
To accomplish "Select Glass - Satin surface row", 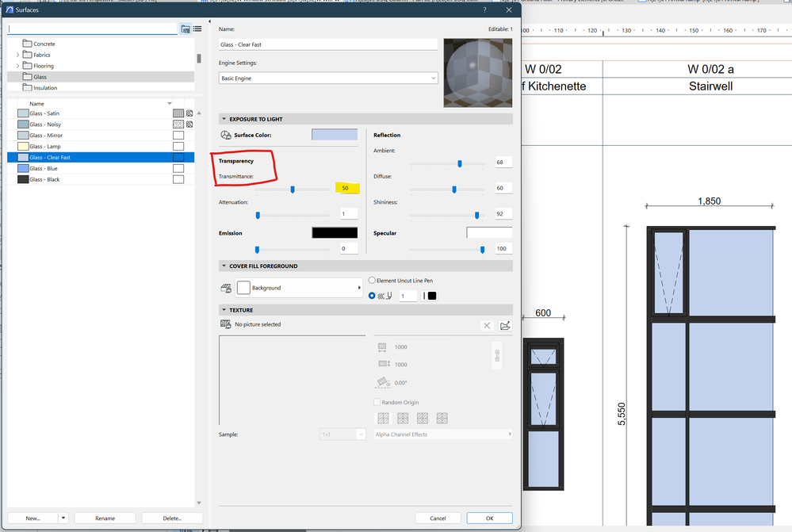I will [101, 113].
